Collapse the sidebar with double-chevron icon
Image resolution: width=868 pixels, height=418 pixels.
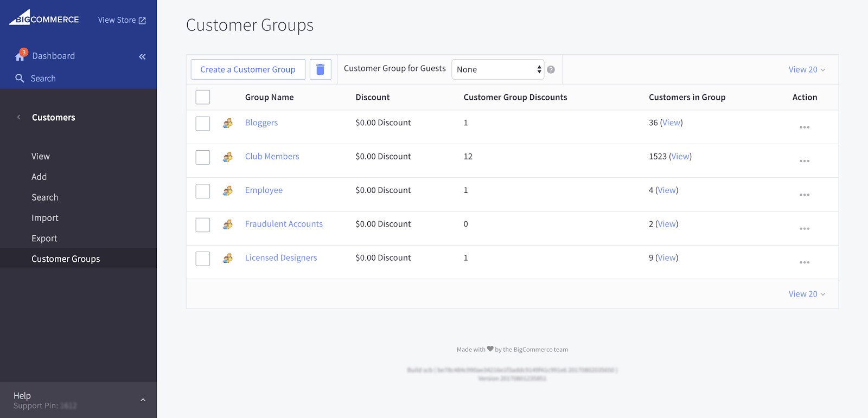click(142, 56)
